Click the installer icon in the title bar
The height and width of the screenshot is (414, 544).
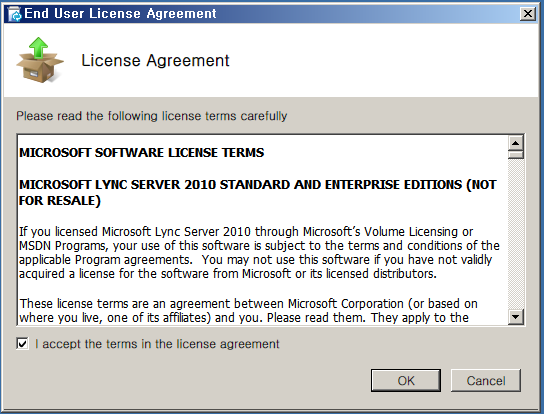14,14
